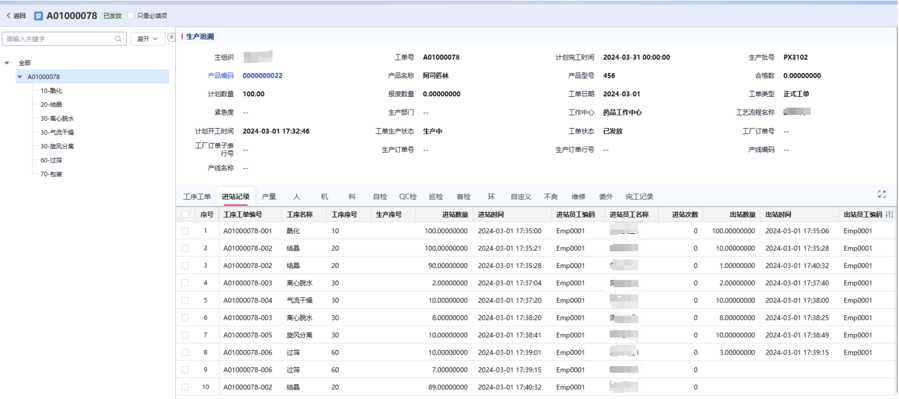Click the 产品编码 blue label
This screenshot has width=899, height=399.
pos(221,76)
